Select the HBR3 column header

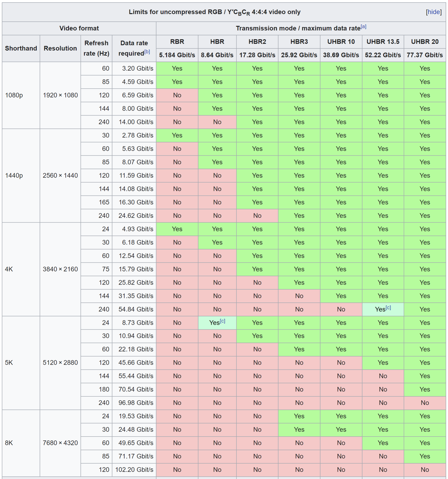coord(299,42)
